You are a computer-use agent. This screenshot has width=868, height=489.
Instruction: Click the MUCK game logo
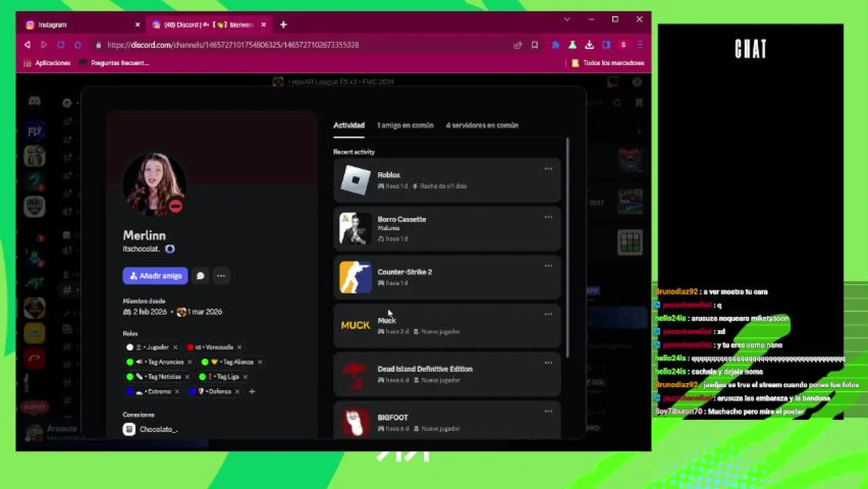tap(355, 325)
